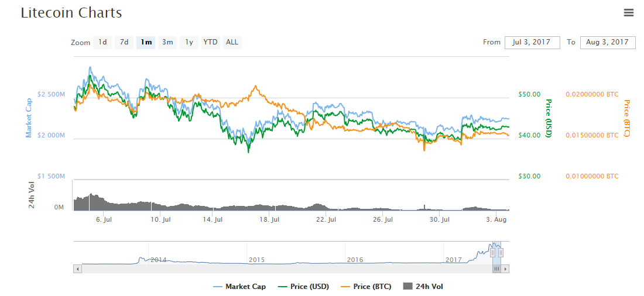The image size is (644, 296).
Task: Click the navigator left range handle
Action: [x=493, y=253]
